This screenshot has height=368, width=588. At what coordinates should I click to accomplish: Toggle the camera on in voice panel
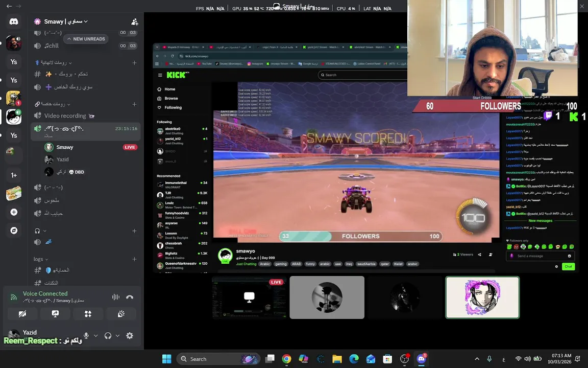pos(22,314)
